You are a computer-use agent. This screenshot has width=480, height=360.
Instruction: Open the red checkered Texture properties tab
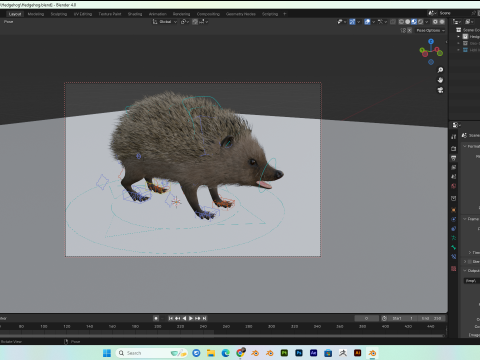pyautogui.click(x=453, y=268)
